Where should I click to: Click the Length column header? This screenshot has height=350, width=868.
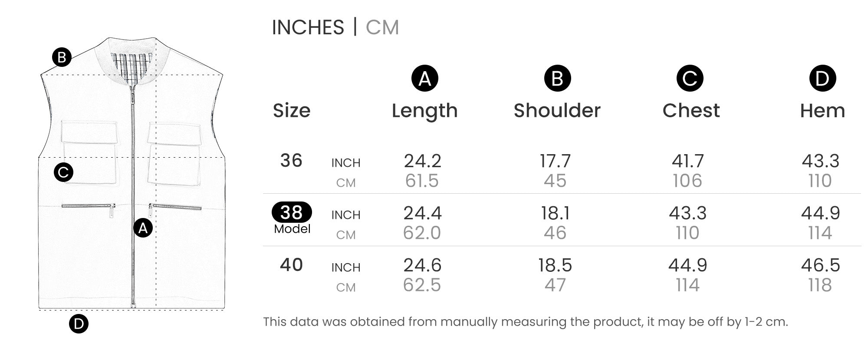coord(424,111)
